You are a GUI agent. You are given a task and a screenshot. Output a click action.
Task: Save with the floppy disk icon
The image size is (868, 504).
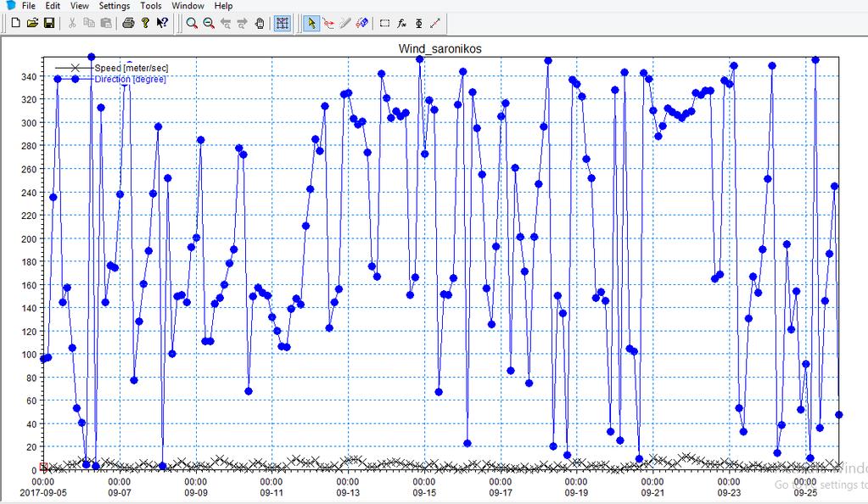[x=49, y=23]
